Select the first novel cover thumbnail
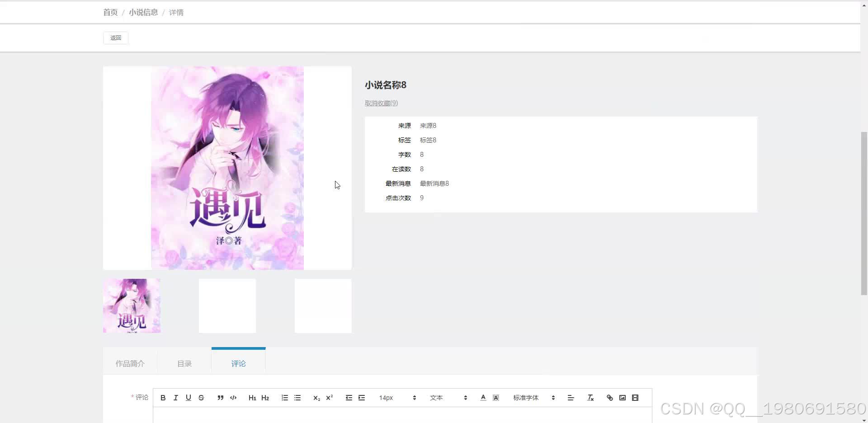The width and height of the screenshot is (868, 423). point(131,305)
